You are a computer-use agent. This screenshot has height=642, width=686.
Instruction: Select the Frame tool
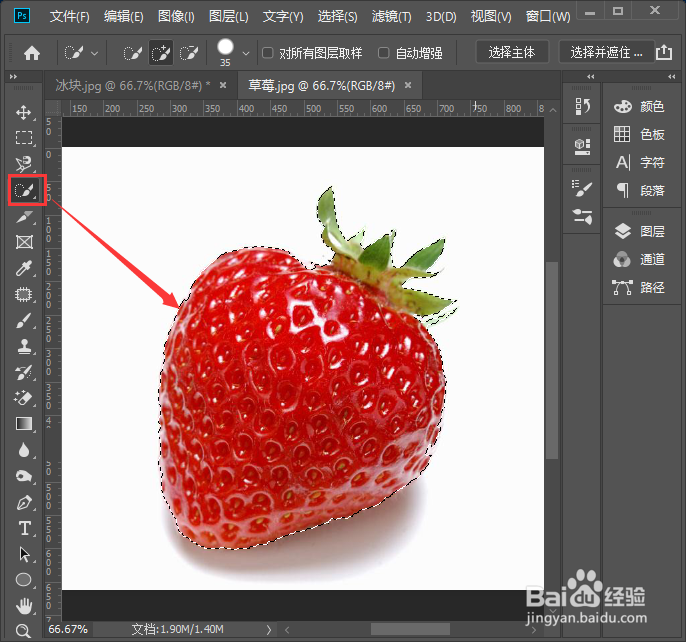pyautogui.click(x=24, y=242)
